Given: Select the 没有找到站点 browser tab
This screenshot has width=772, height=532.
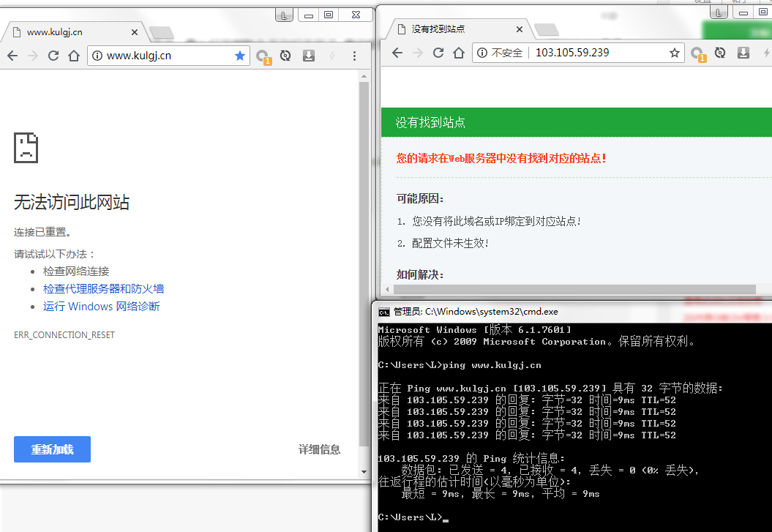Looking at the screenshot, I should point(439,29).
